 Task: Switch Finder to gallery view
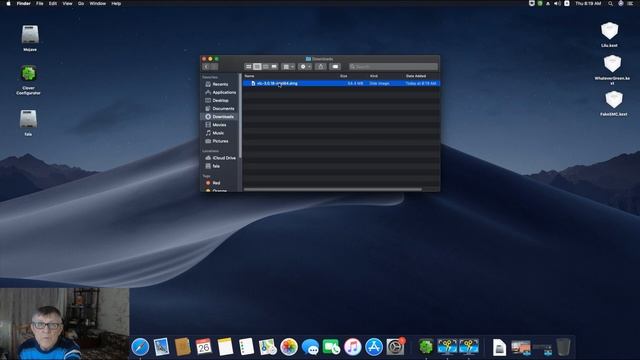(x=274, y=67)
